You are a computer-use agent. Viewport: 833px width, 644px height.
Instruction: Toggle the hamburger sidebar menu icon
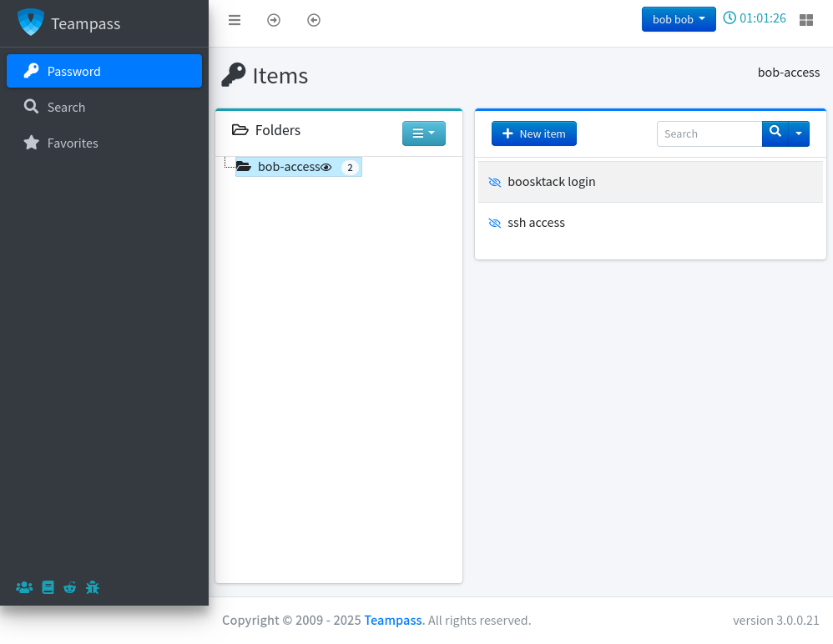click(x=235, y=20)
